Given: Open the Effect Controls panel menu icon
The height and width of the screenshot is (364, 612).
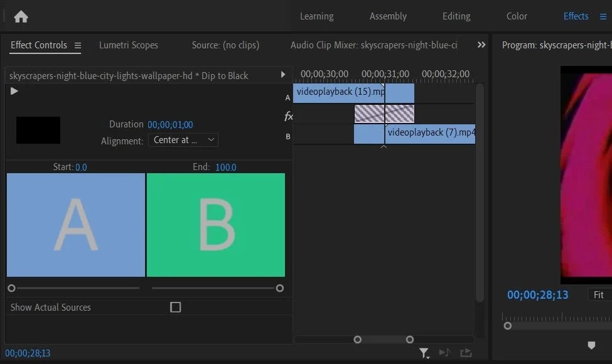Looking at the screenshot, I should coord(77,45).
